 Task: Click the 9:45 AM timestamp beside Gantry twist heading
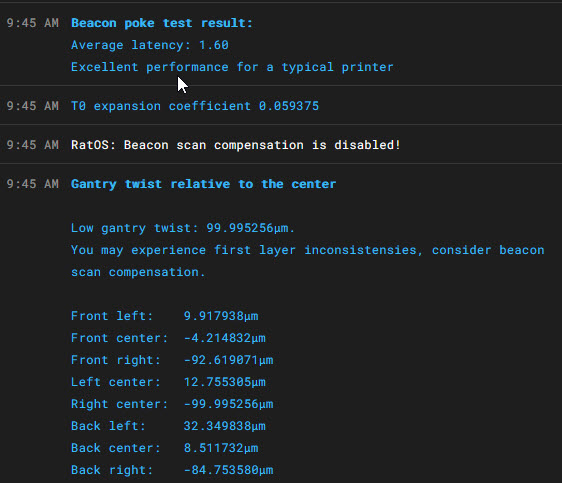coord(33,184)
